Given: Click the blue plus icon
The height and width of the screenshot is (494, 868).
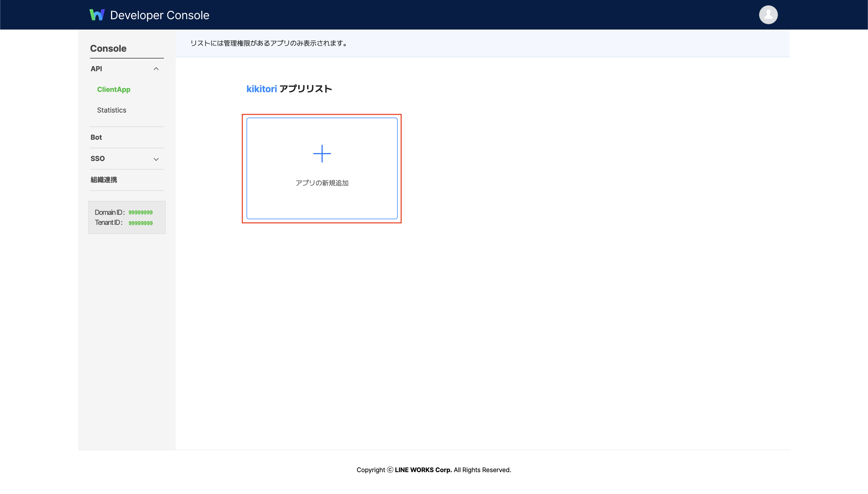Looking at the screenshot, I should click(x=322, y=154).
